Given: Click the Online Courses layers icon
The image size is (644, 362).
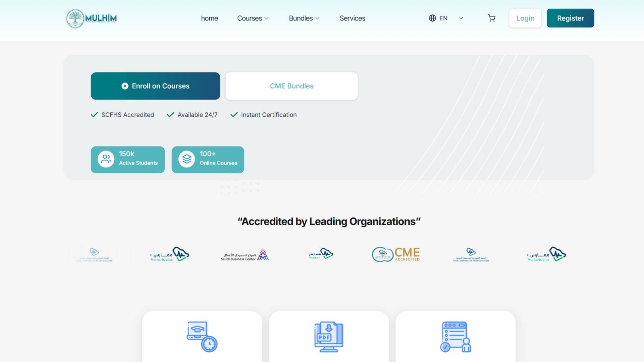Looking at the screenshot, I should click(187, 159).
